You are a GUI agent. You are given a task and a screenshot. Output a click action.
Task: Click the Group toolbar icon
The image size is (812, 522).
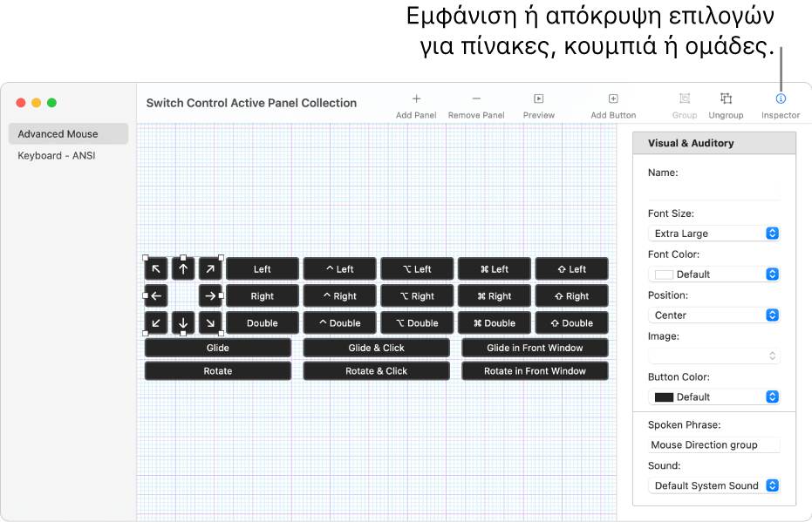[x=685, y=98]
